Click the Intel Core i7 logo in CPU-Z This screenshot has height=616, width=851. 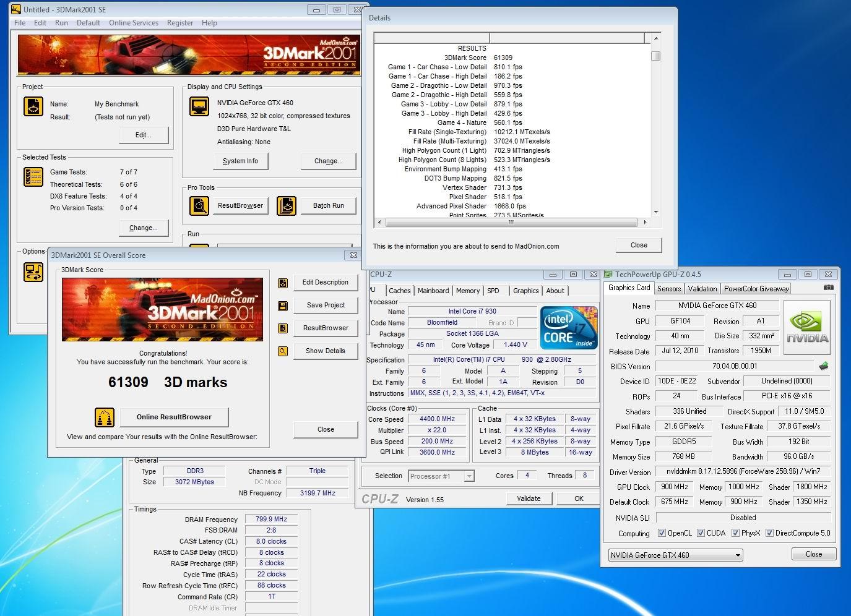pos(569,328)
